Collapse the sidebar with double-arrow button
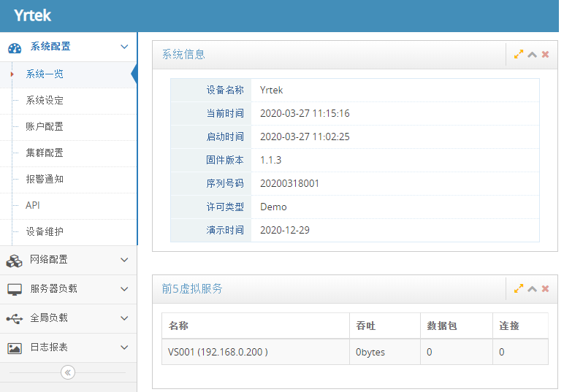 68,372
